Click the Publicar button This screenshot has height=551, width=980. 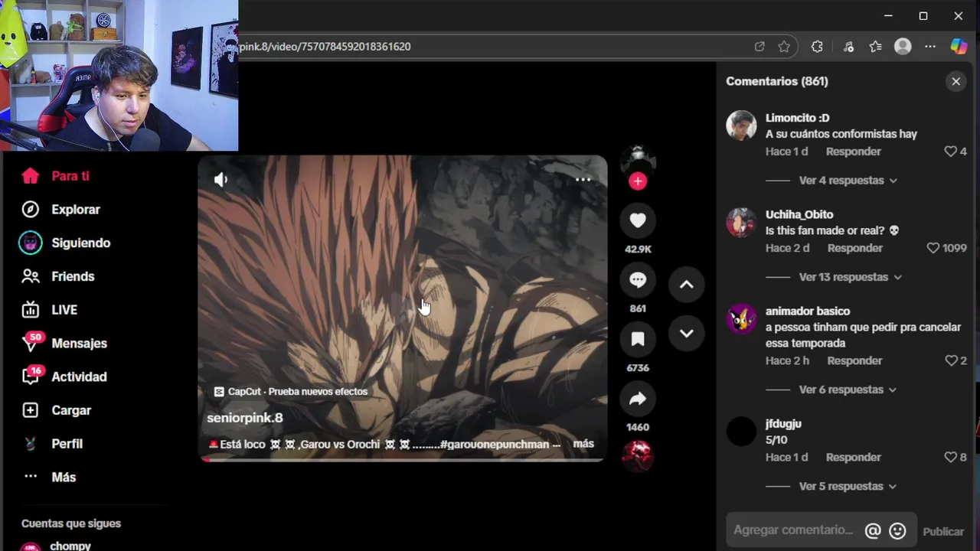click(x=943, y=531)
